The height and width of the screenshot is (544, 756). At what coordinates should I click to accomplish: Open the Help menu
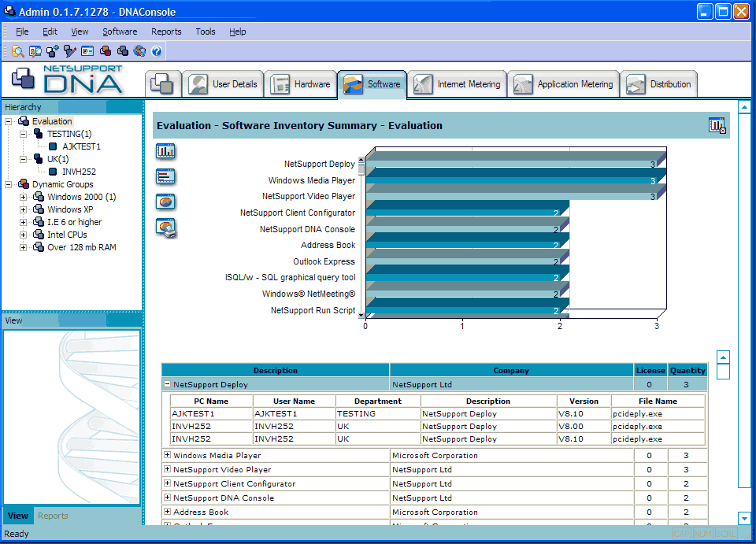tap(238, 31)
